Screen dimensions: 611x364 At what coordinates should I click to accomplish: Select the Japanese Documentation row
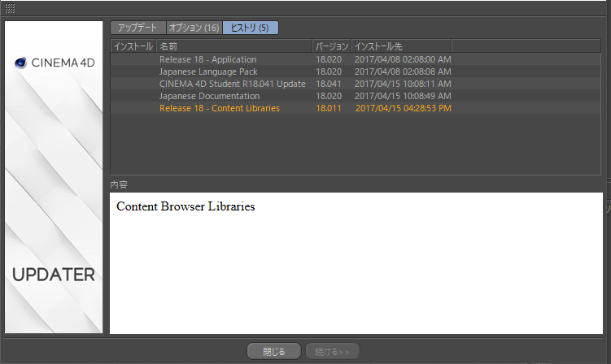[356, 96]
